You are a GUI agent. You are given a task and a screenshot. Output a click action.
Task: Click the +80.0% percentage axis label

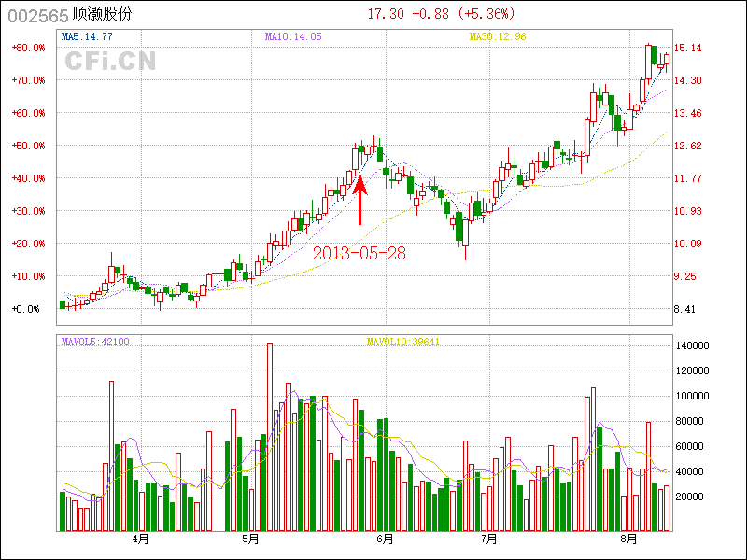pyautogui.click(x=27, y=48)
